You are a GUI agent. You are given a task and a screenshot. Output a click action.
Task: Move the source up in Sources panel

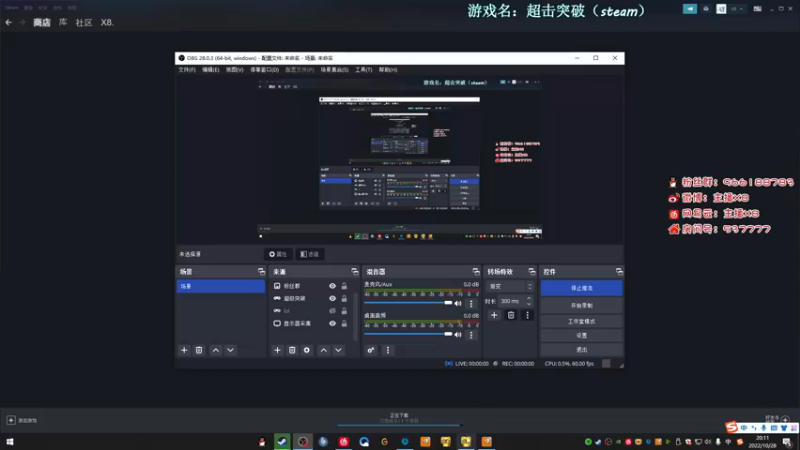pyautogui.click(x=323, y=351)
